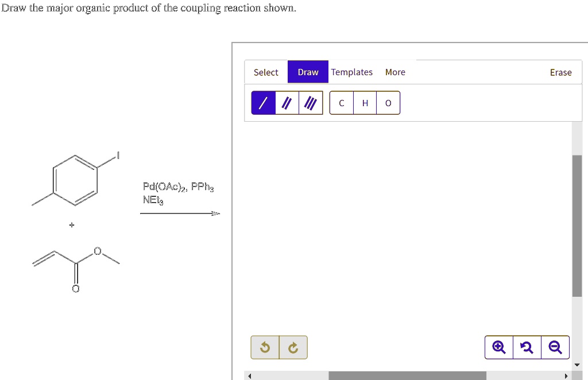Image resolution: width=588 pixels, height=380 pixels.
Task: Activate the Erase mode
Action: (x=561, y=72)
